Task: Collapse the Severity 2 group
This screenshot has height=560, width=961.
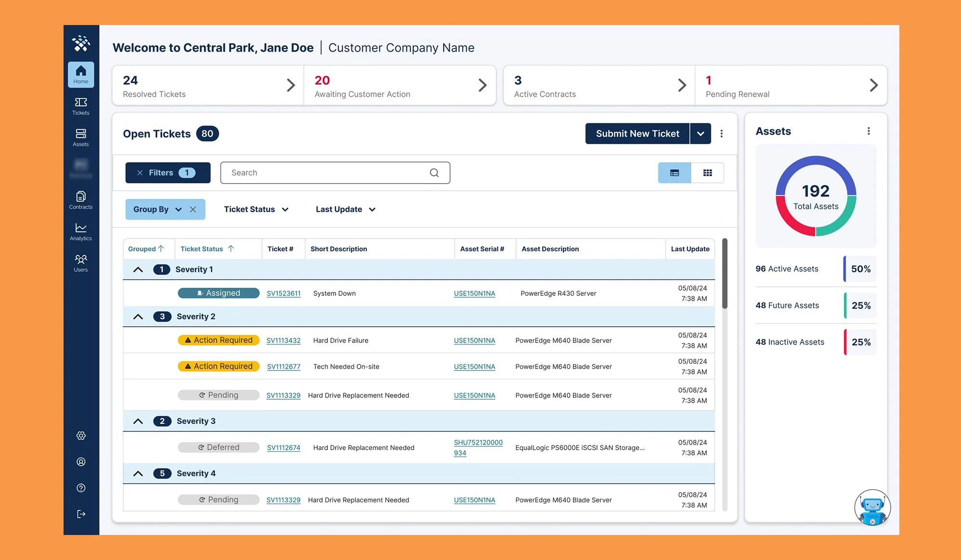Action: (138, 317)
